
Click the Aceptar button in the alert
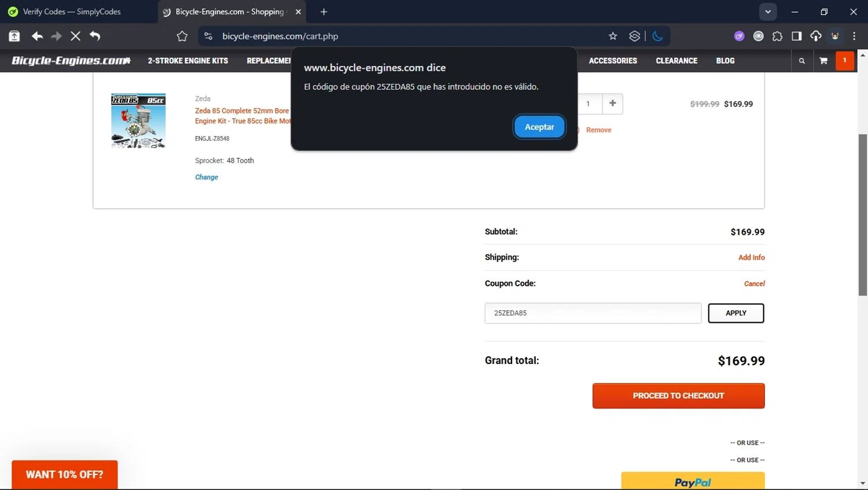point(539,127)
